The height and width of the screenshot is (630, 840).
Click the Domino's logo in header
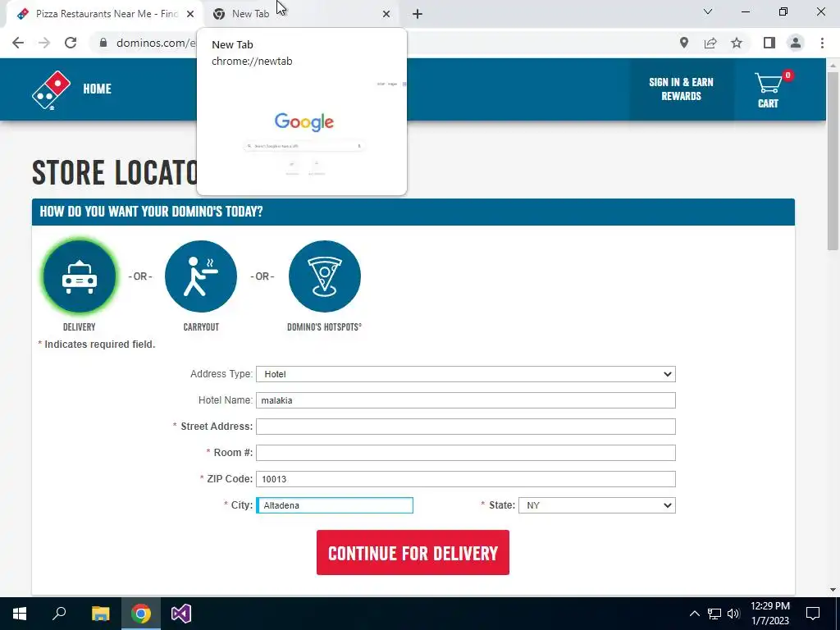51,90
